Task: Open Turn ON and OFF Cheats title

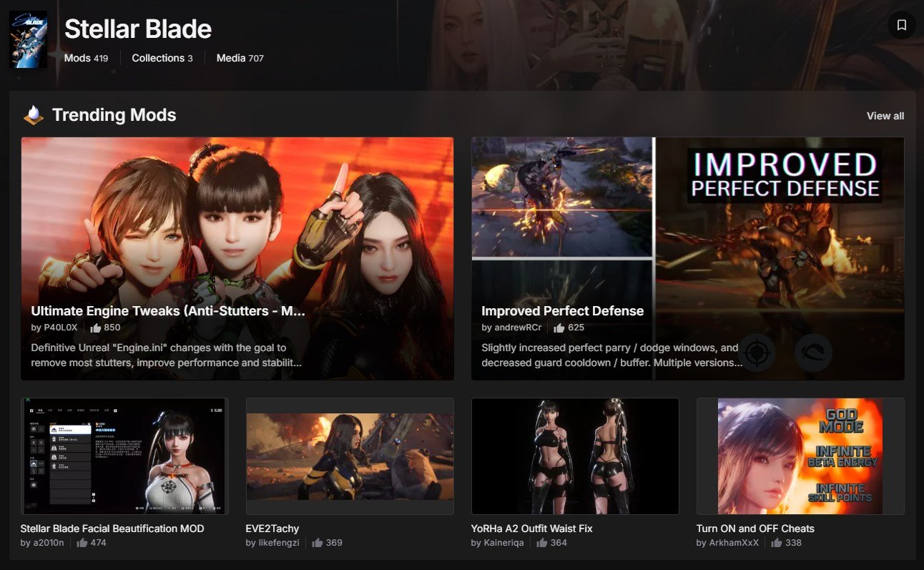Action: click(755, 529)
